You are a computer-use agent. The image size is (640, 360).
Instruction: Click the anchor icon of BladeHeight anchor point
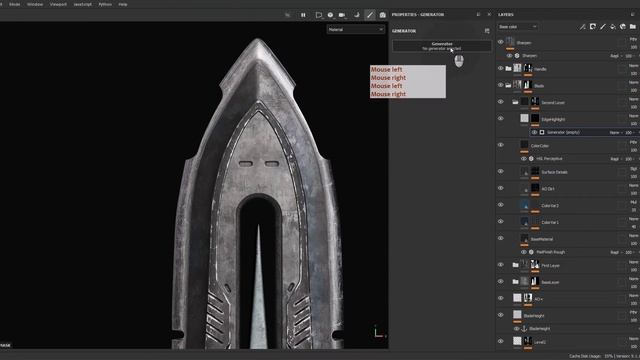[x=524, y=329]
